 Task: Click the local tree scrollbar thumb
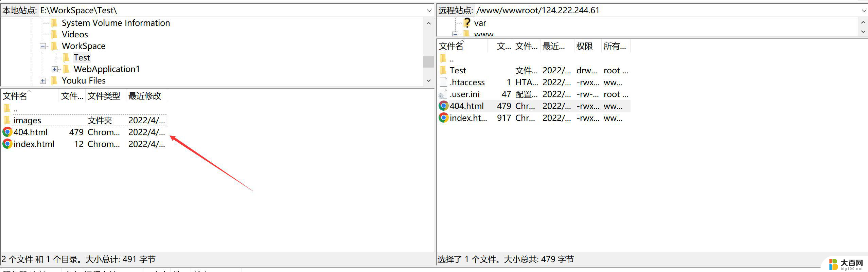pos(428,62)
